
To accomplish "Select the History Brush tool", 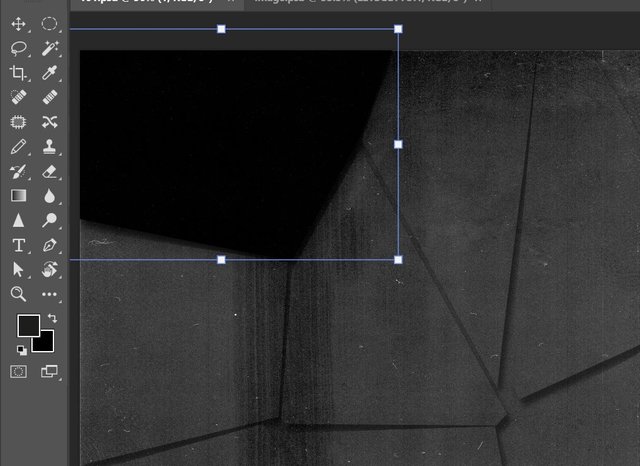I will click(x=18, y=171).
